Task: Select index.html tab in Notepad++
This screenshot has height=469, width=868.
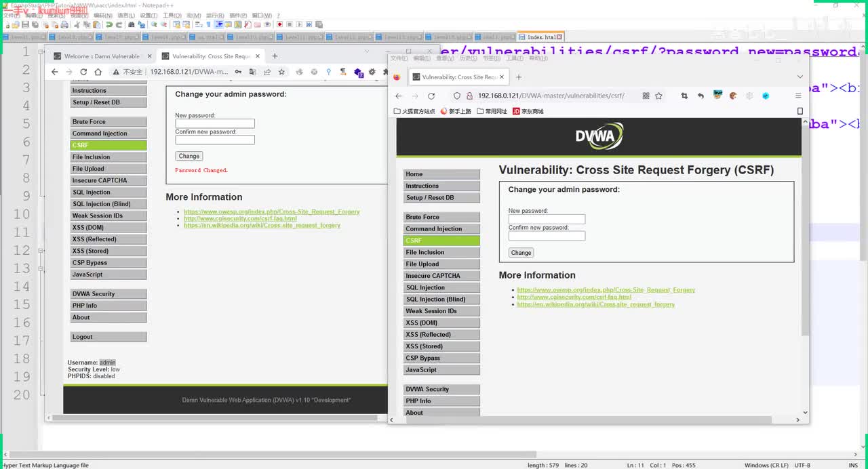Action: point(541,37)
